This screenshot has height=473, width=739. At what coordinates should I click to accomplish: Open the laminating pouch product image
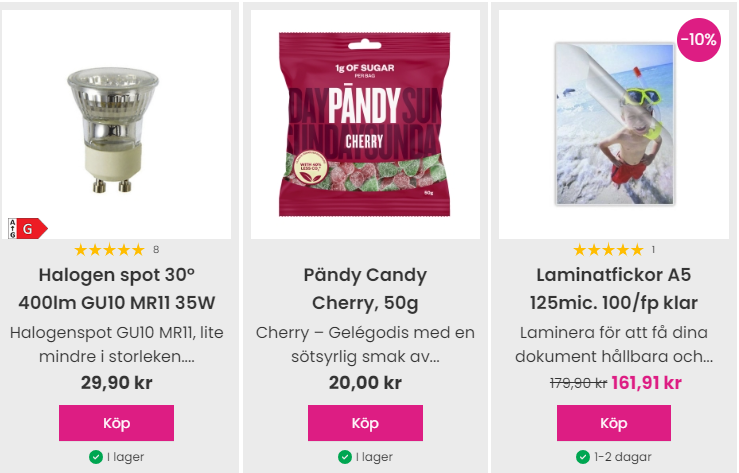pyautogui.click(x=615, y=124)
